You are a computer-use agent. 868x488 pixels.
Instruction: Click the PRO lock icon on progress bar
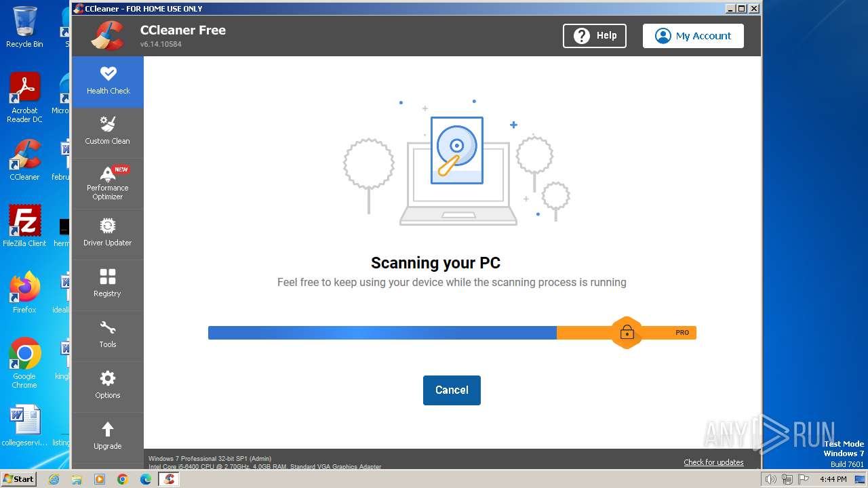[627, 333]
